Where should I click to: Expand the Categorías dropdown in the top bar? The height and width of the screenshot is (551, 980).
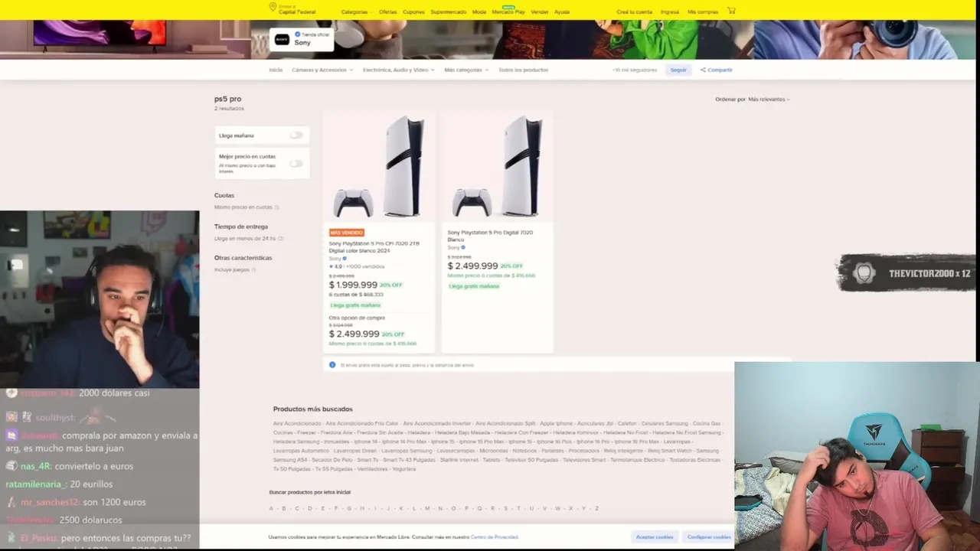pos(356,12)
